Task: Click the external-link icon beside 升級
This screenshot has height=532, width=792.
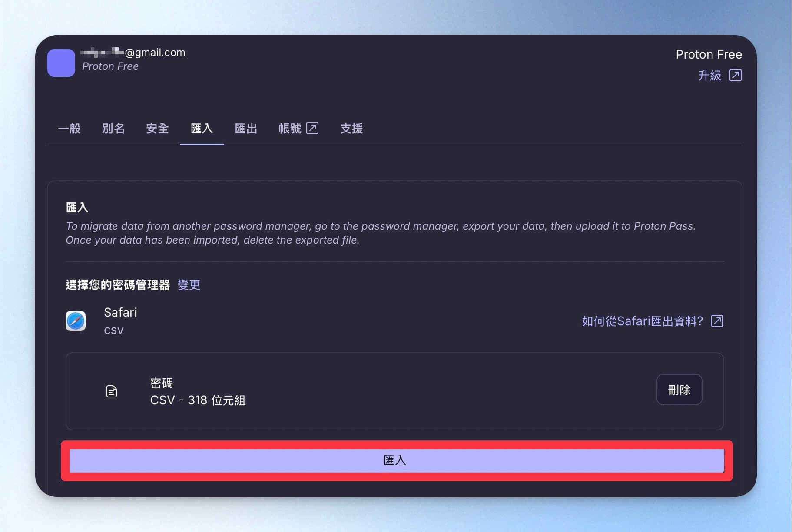Action: tap(735, 75)
